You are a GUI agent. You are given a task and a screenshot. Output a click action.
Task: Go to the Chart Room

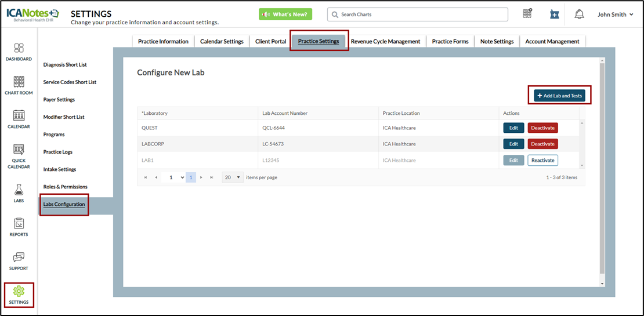19,85
